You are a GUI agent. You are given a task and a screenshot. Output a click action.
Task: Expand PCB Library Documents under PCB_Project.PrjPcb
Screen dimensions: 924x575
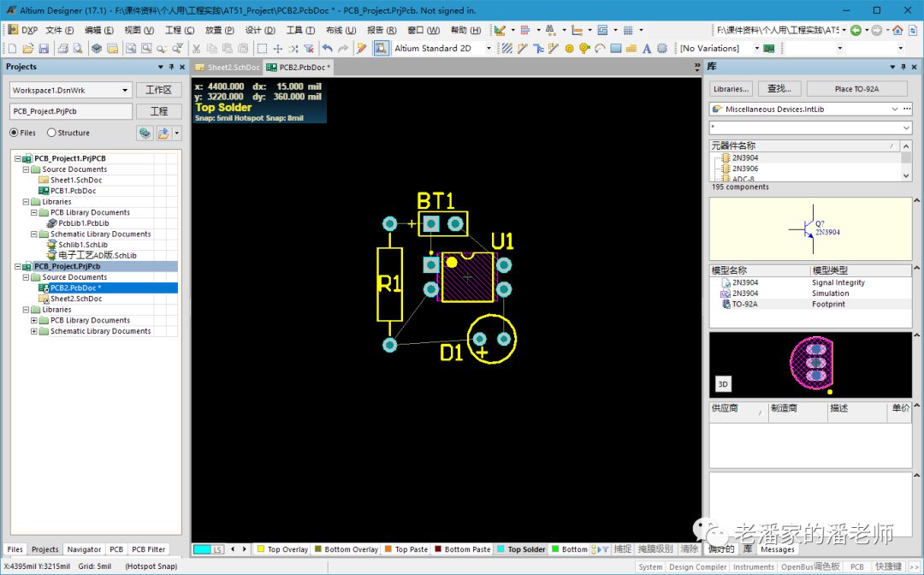tap(34, 320)
